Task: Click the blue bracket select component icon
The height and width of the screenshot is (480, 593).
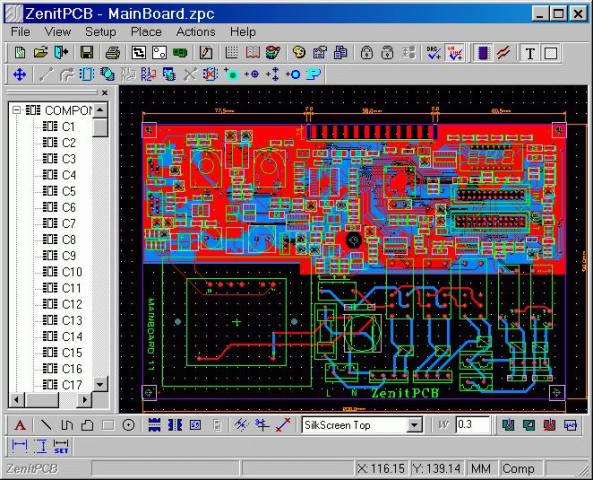Action: 87,74
